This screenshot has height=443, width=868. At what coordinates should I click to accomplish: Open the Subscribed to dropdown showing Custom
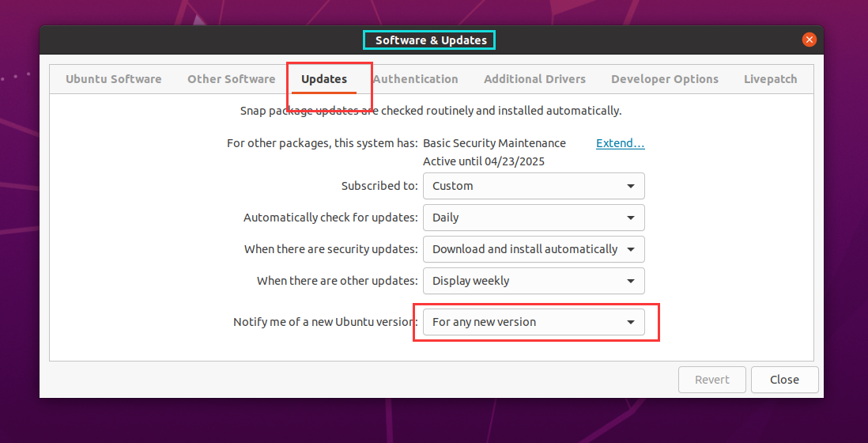pyautogui.click(x=534, y=186)
